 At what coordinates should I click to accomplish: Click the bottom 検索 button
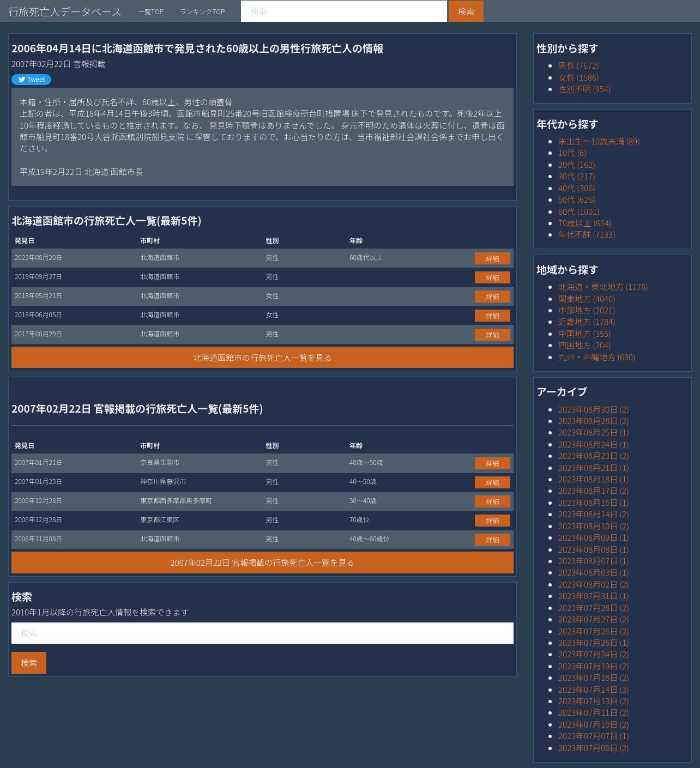[x=29, y=663]
